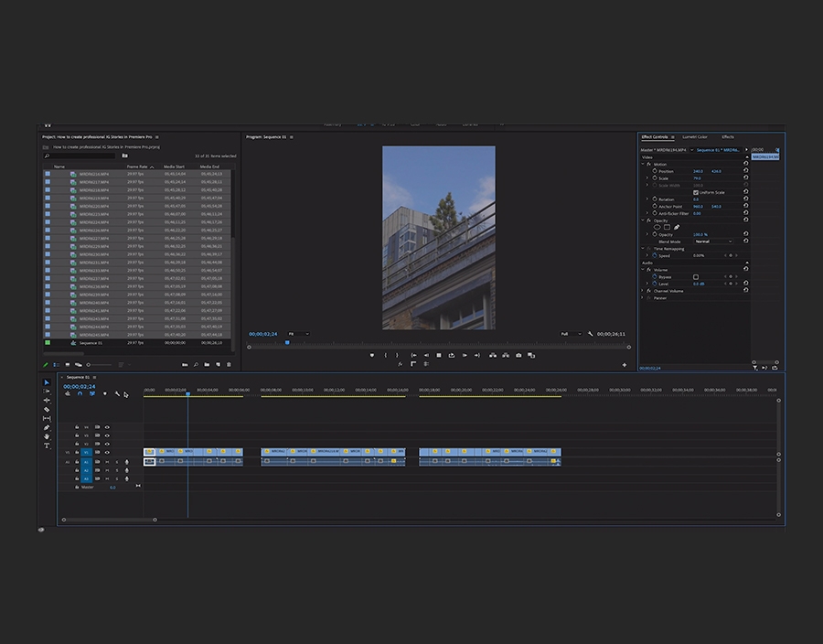Select the Razor tool
Screen dimensions: 823x644
(x=47, y=410)
